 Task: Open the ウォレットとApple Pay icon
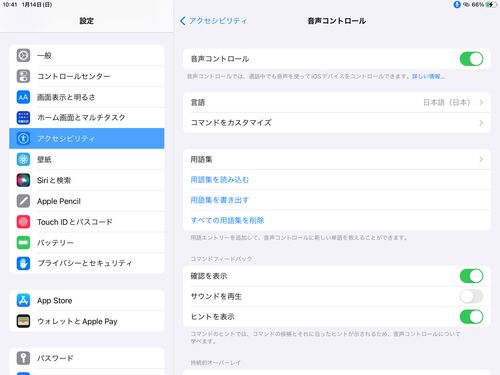tap(23, 321)
